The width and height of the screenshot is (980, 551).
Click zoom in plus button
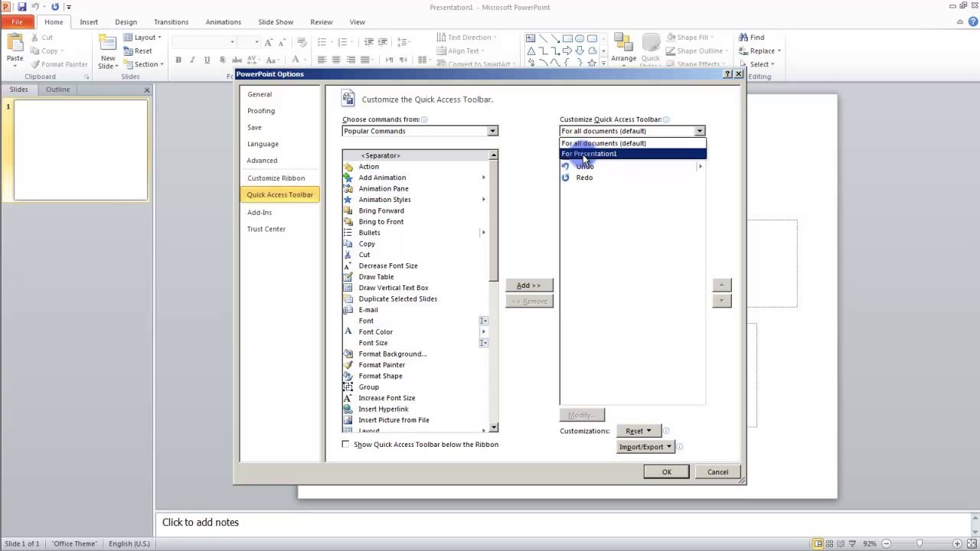click(x=957, y=543)
